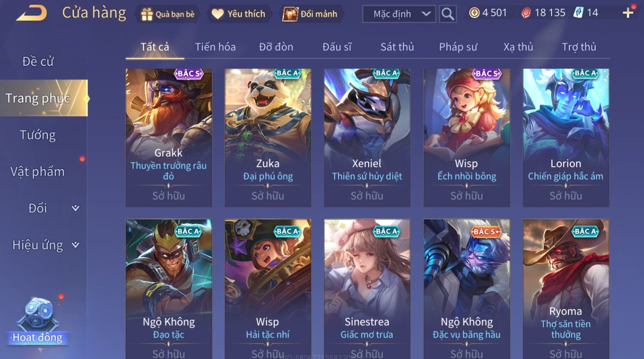Viewport: 644px width, 359px height.
Task: Open the Yêu thích favorites button
Action: [239, 14]
